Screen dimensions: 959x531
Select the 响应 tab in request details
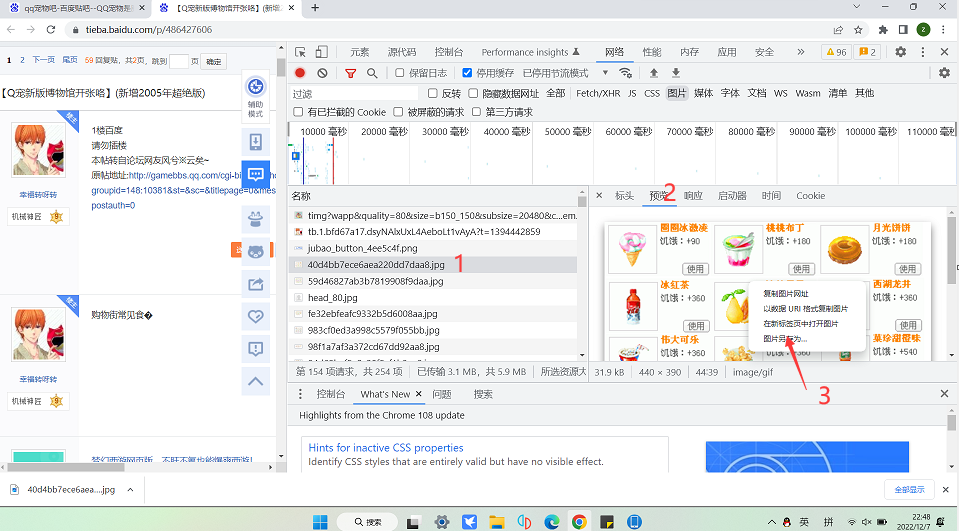[693, 196]
